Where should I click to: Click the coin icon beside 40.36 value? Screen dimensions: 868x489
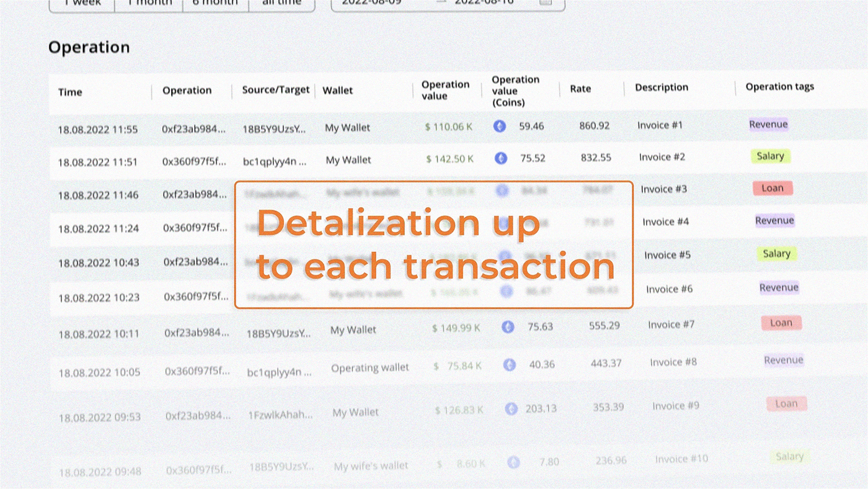[x=510, y=364]
